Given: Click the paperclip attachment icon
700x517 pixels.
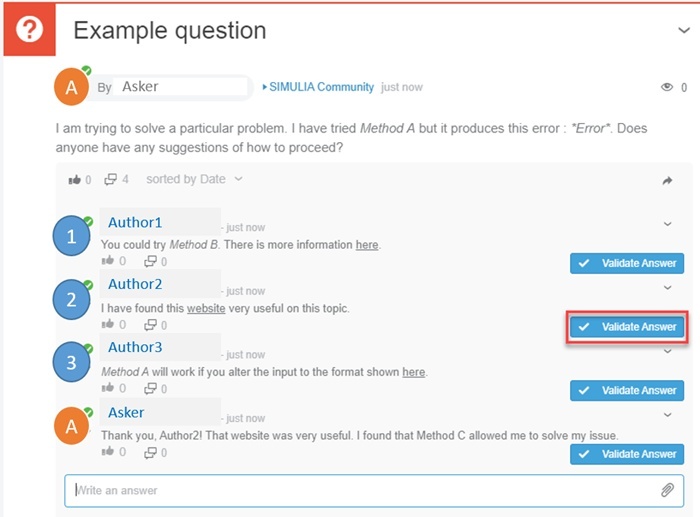Looking at the screenshot, I should pyautogui.click(x=667, y=490).
